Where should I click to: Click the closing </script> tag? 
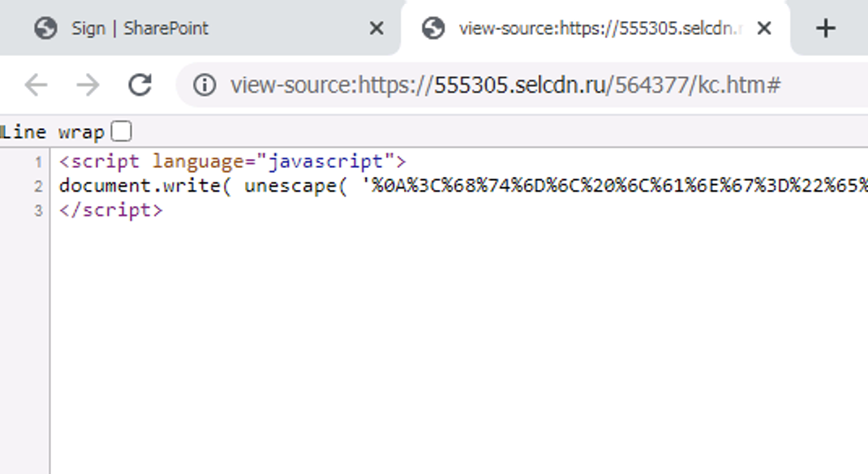pos(110,210)
